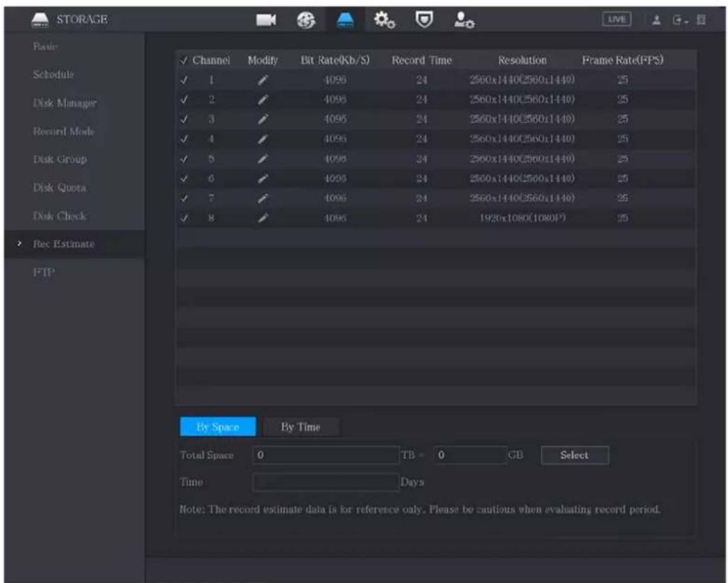Screen dimensions: 728x583
Task: Edit channel 2 with pencil icon
Action: (263, 100)
